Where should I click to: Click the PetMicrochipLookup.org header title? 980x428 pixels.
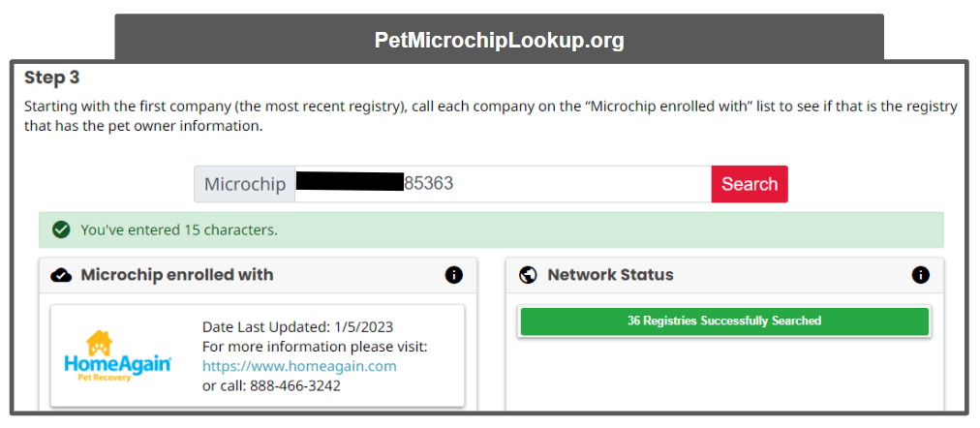tap(499, 40)
